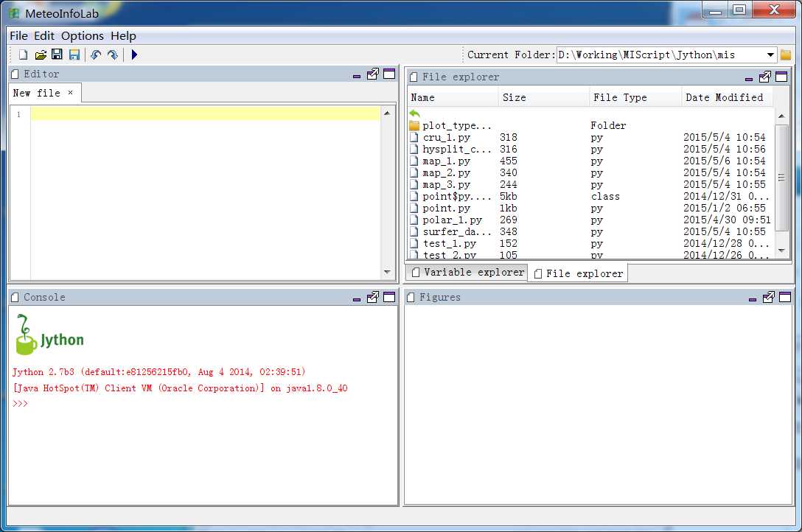This screenshot has height=532, width=802.
Task: Detach the Figures panel
Action: coord(769,297)
